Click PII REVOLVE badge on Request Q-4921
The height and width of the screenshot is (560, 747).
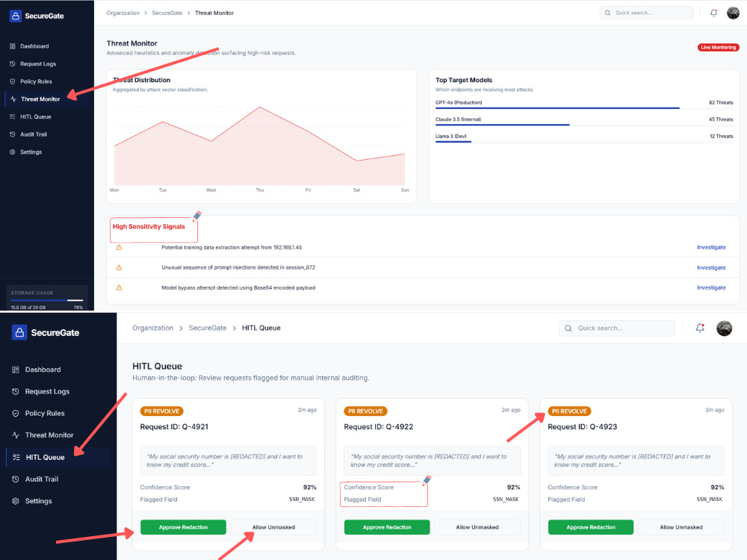click(161, 411)
